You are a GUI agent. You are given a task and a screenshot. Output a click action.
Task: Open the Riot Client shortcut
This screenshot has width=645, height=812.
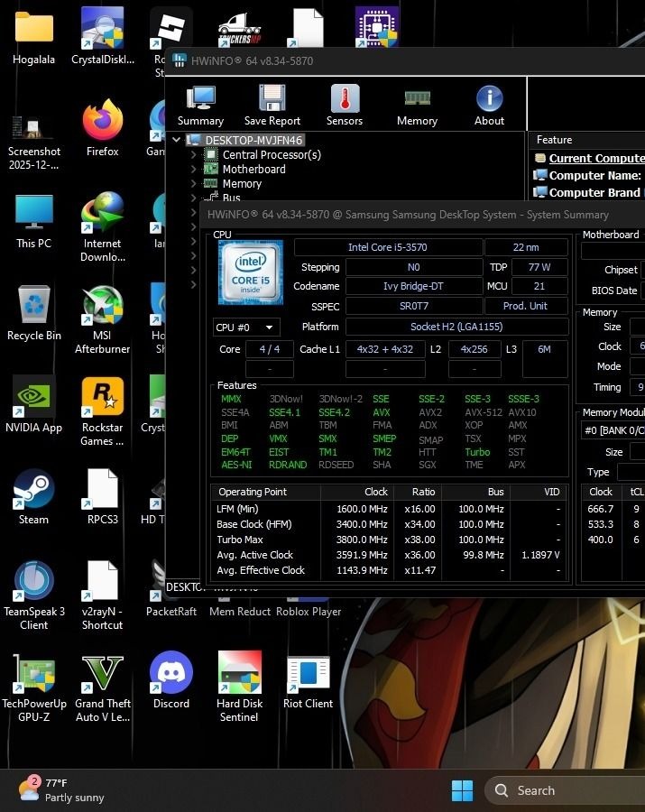coord(308,680)
